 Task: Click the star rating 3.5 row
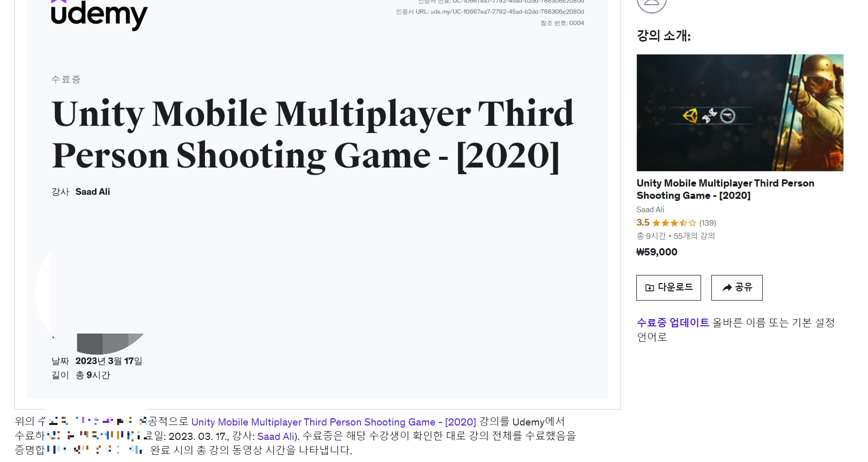676,223
